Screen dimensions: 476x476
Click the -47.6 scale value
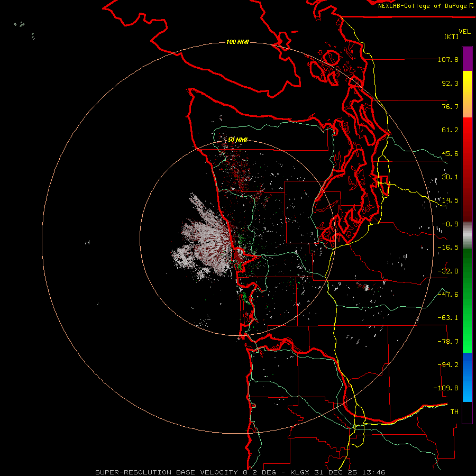[x=448, y=295]
